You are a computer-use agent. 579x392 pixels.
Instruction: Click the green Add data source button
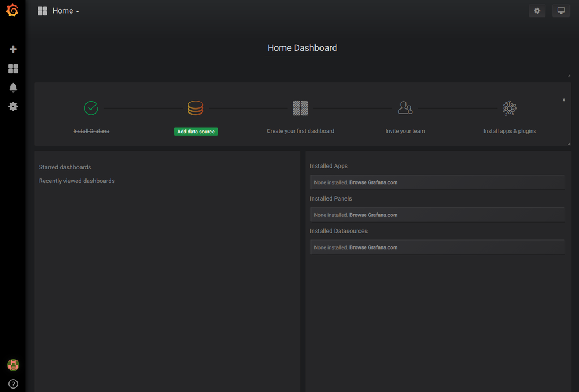196,132
